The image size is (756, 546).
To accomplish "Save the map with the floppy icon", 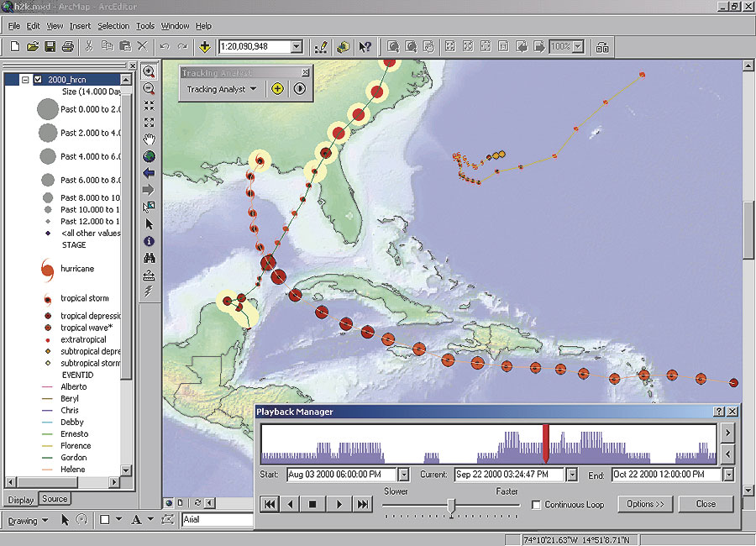I will click(x=50, y=46).
